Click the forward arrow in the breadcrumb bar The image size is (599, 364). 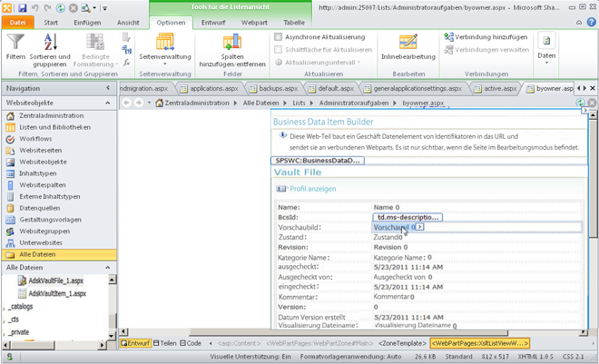click(x=138, y=103)
